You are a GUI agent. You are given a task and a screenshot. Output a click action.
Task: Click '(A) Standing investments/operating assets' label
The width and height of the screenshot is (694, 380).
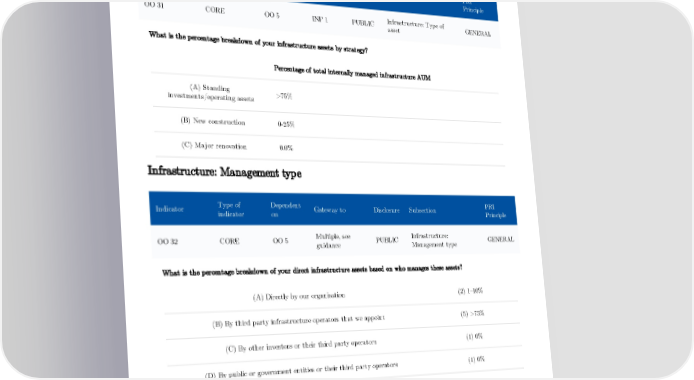[x=210, y=93]
